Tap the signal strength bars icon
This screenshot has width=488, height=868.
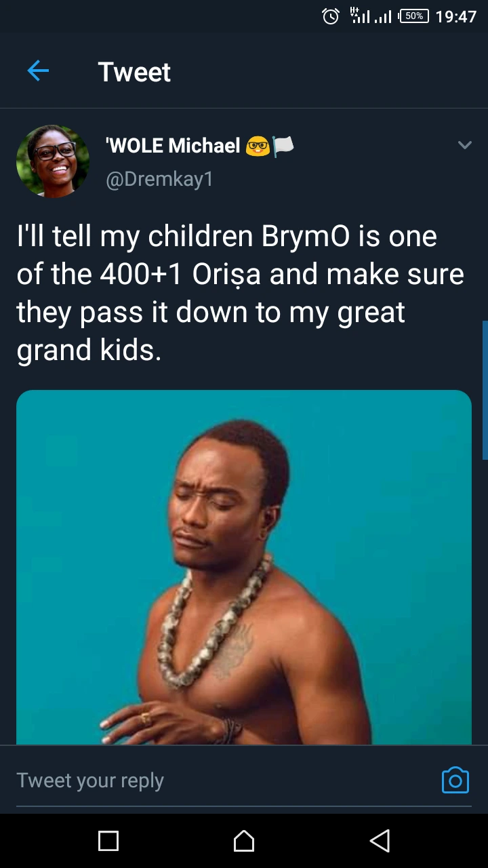click(x=371, y=16)
